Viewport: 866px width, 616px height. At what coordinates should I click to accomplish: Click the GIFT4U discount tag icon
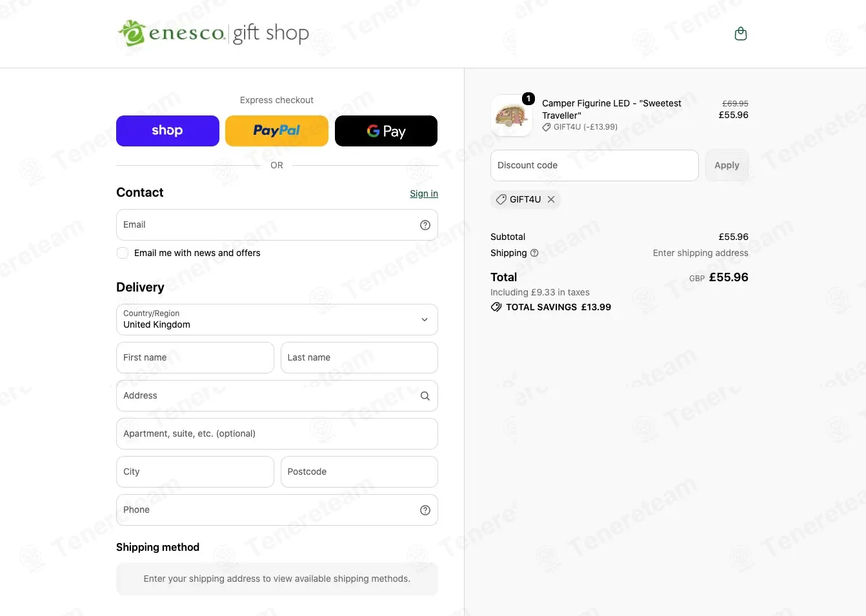(x=501, y=199)
